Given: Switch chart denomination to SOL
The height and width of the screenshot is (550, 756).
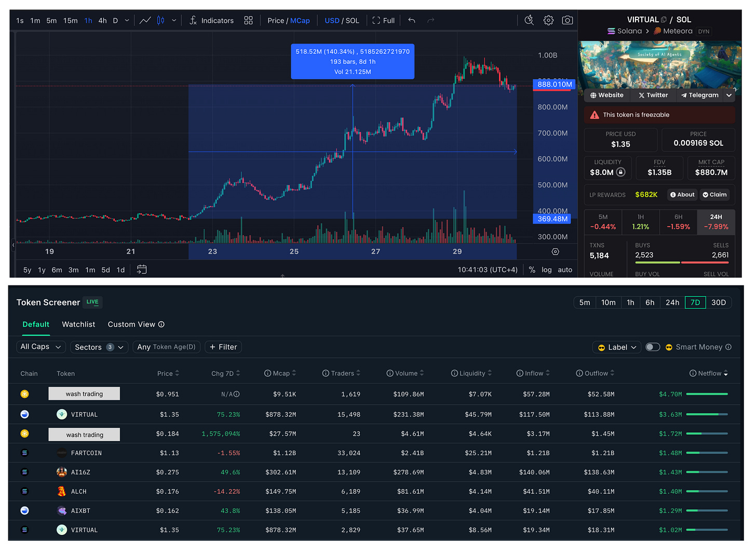Looking at the screenshot, I should coord(353,21).
